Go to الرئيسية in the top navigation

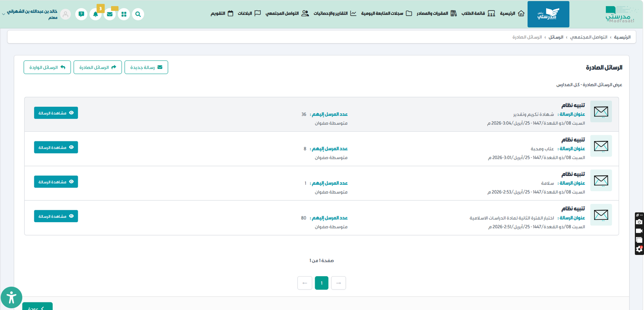click(x=512, y=13)
